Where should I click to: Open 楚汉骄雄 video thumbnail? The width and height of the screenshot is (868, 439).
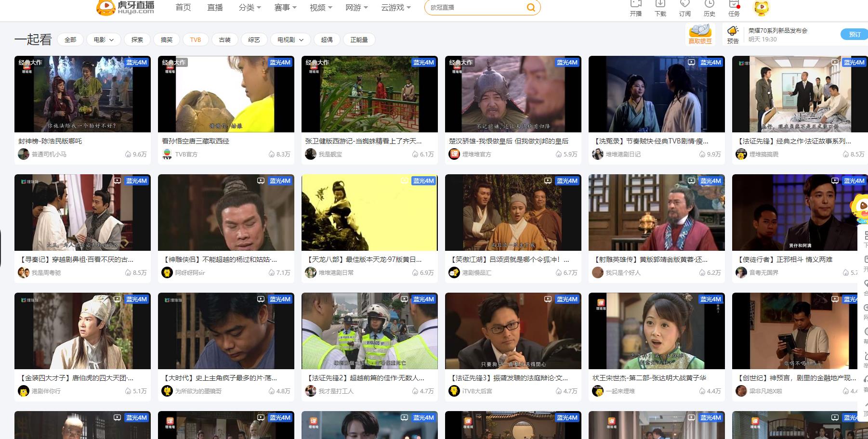pos(513,94)
